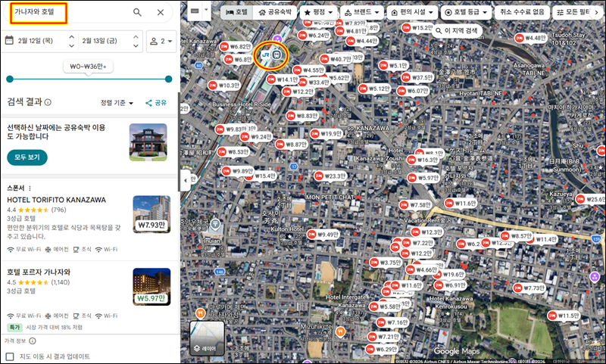
Task: Click the search magnifier icon
Action: click(x=137, y=12)
